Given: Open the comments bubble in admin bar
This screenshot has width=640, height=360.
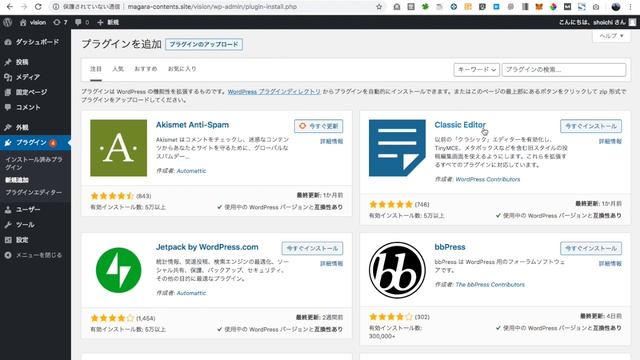Looking at the screenshot, I should click(x=82, y=22).
